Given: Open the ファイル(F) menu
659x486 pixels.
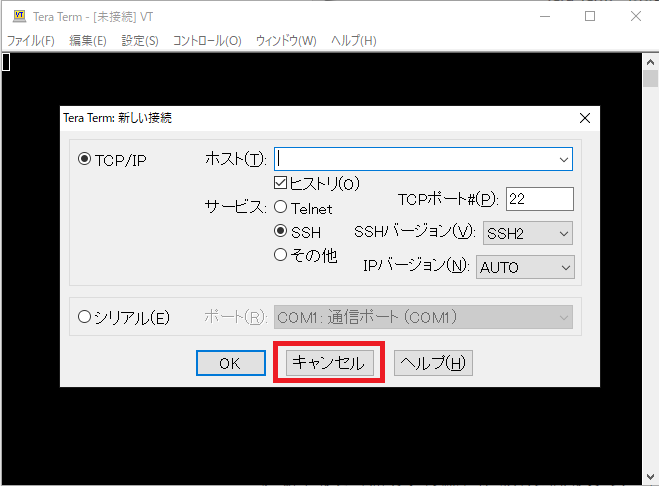Looking at the screenshot, I should point(31,41).
